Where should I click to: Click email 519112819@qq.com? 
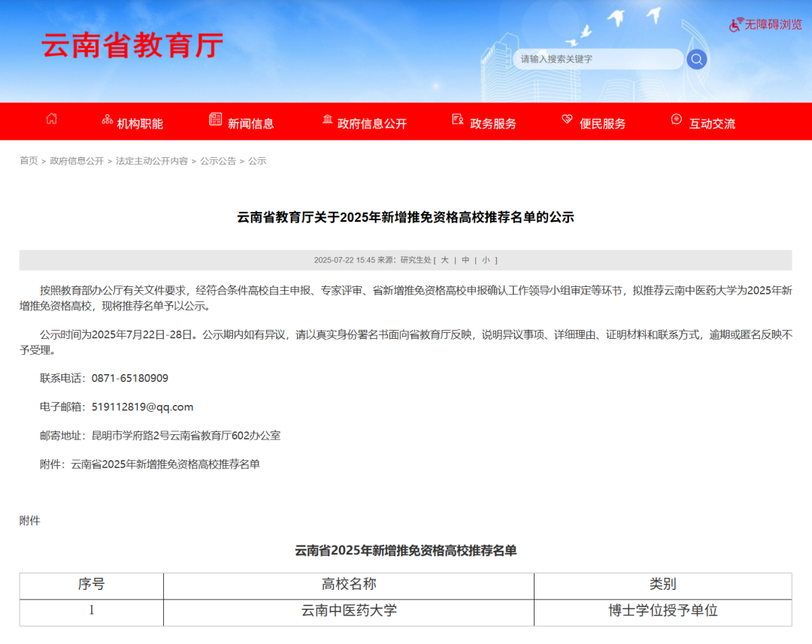click(142, 407)
